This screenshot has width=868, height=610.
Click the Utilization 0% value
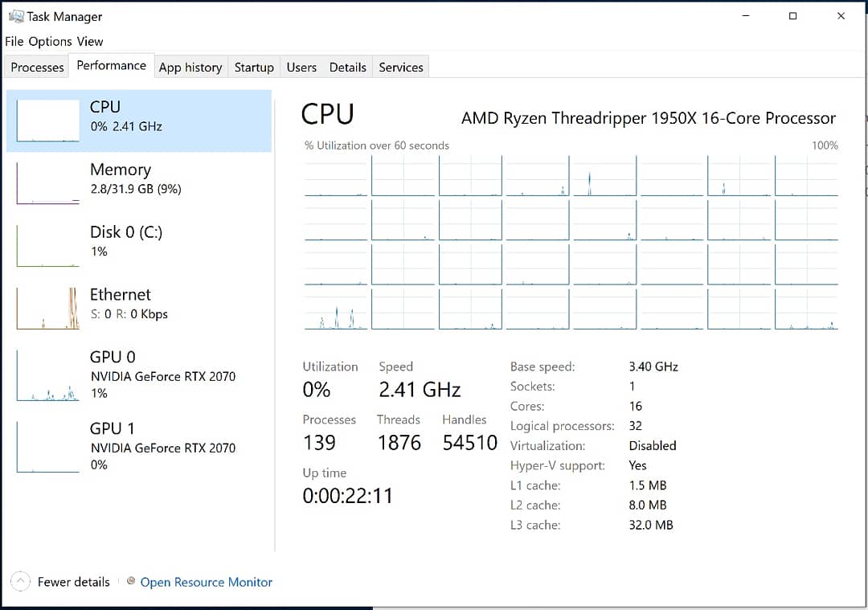click(x=316, y=390)
